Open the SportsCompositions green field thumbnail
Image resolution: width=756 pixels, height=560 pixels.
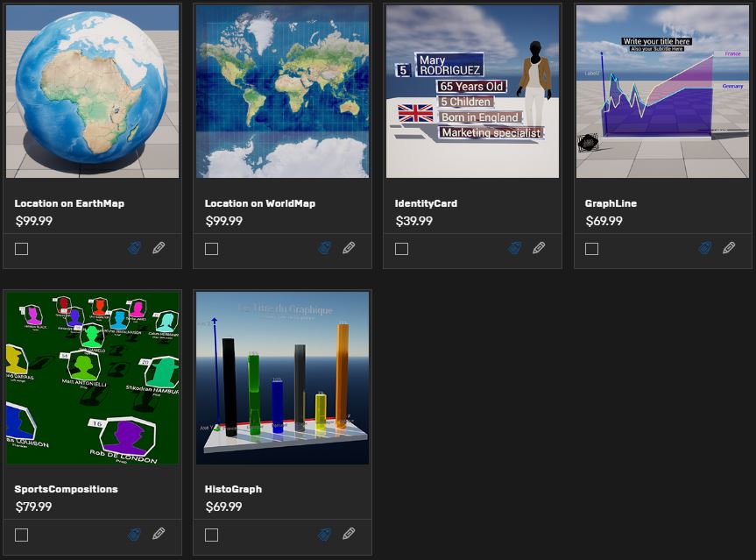click(x=92, y=378)
